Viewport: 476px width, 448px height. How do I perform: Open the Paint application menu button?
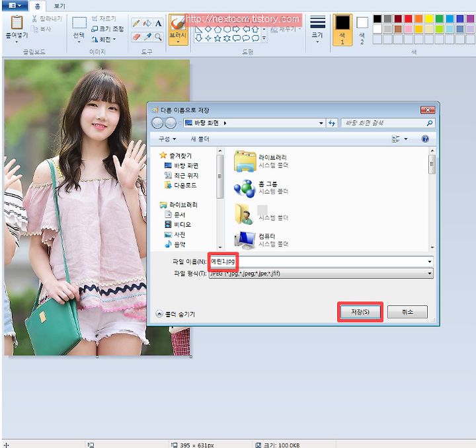point(15,5)
